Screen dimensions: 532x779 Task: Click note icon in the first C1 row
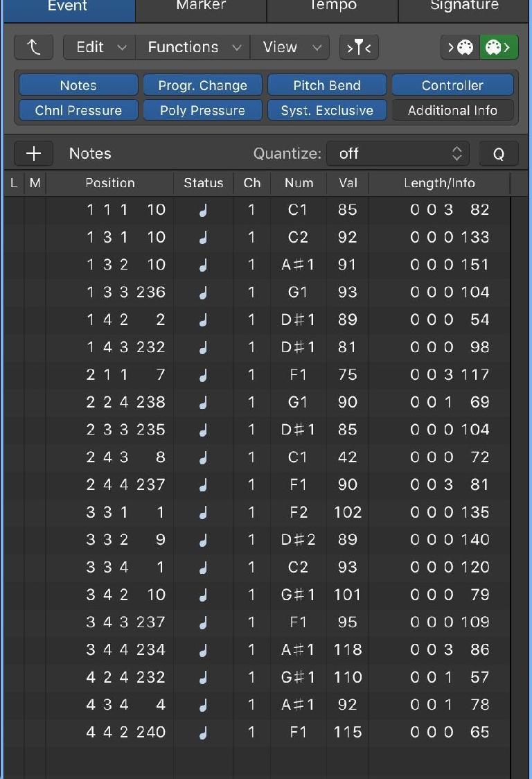tap(203, 210)
